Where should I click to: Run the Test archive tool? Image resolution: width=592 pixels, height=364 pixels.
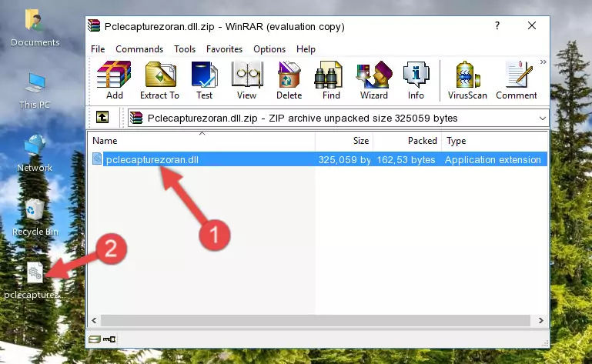(204, 81)
